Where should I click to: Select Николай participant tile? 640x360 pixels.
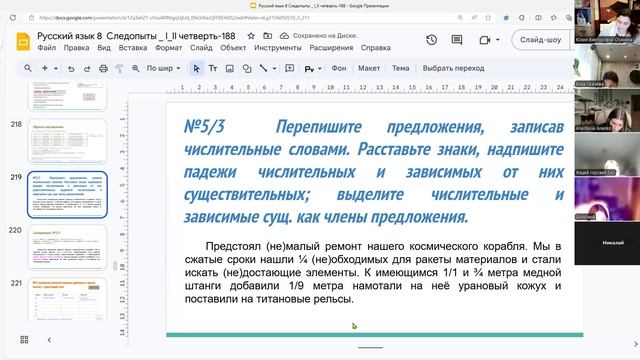click(607, 243)
